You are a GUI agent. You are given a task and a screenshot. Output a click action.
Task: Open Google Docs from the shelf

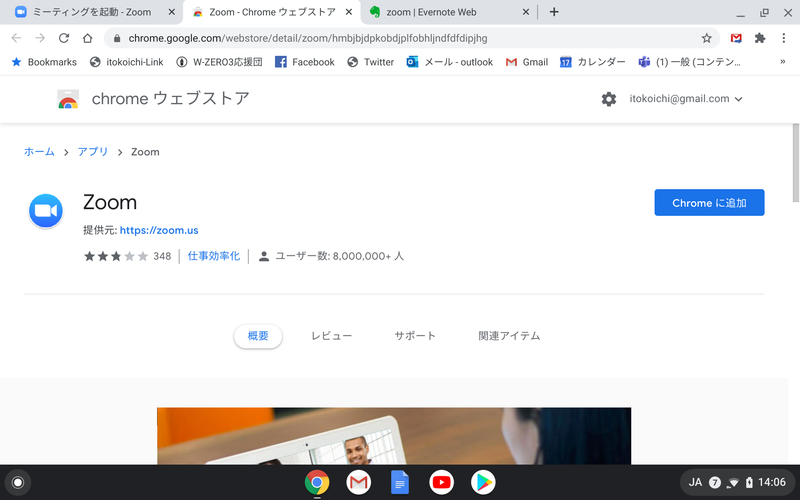tap(399, 482)
